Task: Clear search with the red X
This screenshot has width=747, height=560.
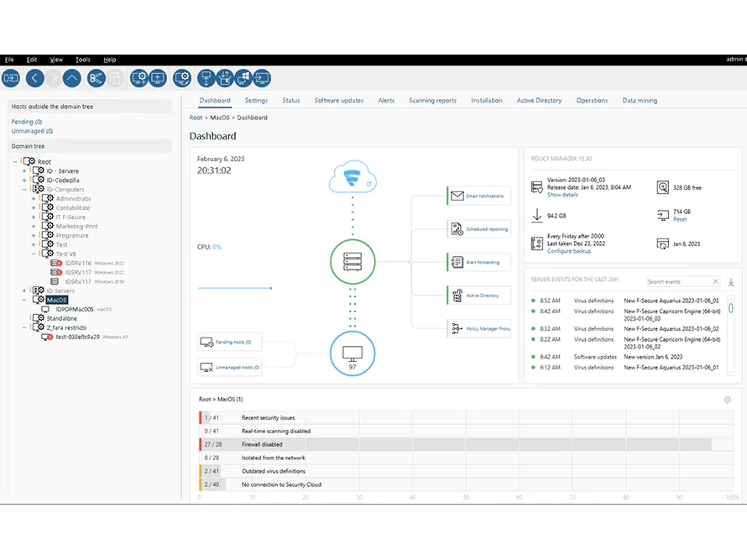Action: tap(715, 282)
